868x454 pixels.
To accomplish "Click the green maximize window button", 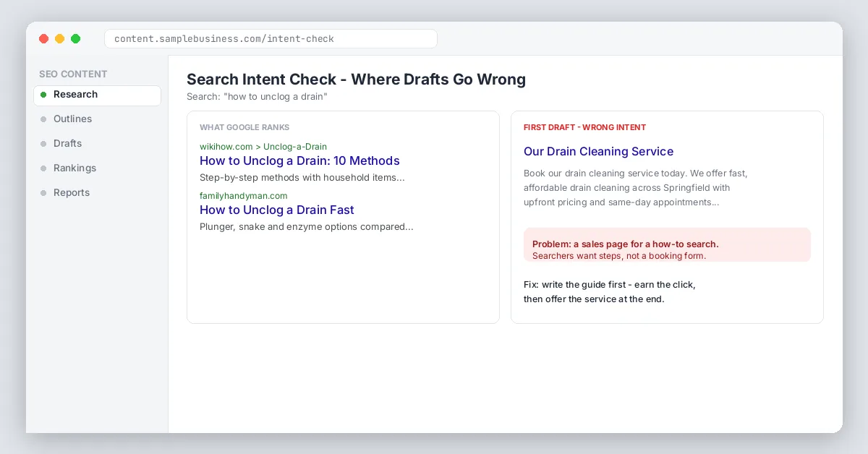I will (x=76, y=38).
